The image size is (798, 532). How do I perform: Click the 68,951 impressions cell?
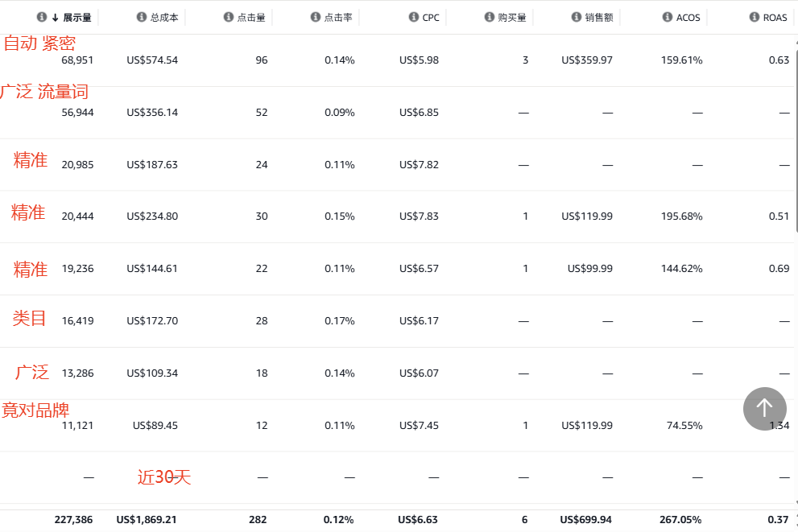pos(77,60)
